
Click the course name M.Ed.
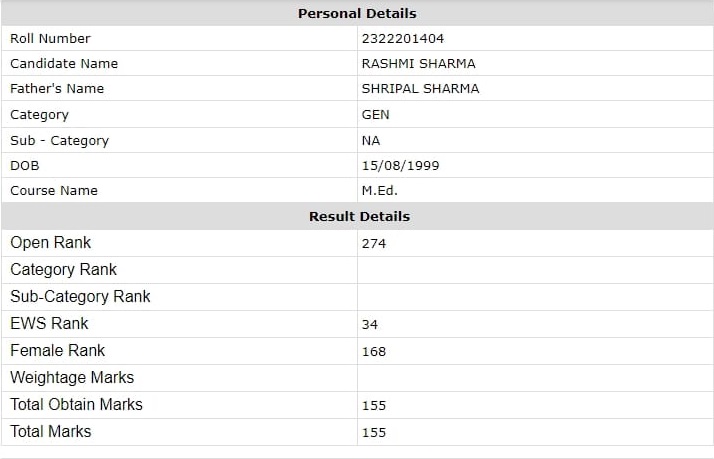(x=379, y=191)
